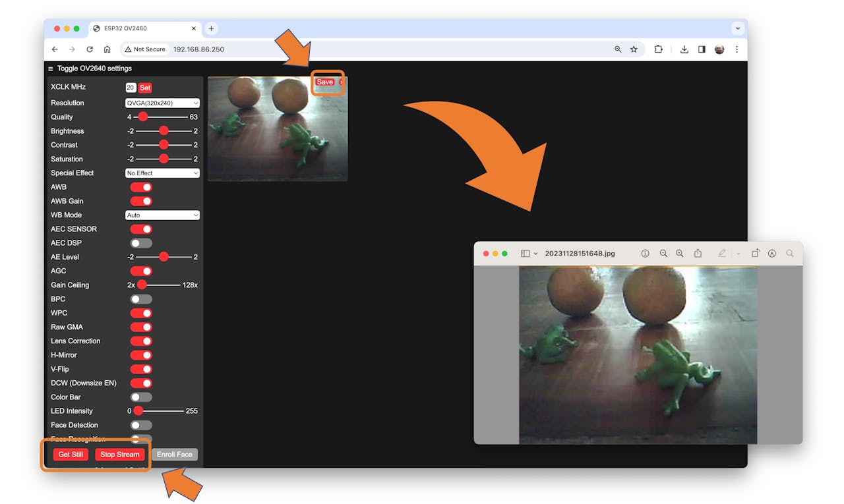This screenshot has height=504, width=844.
Task: Go to the browser home page icon
Action: [x=107, y=49]
